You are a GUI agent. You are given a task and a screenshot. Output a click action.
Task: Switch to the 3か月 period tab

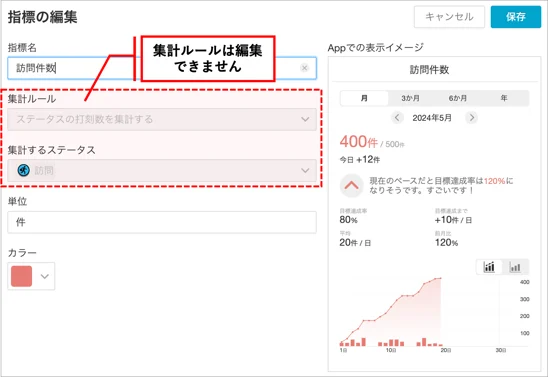(410, 98)
